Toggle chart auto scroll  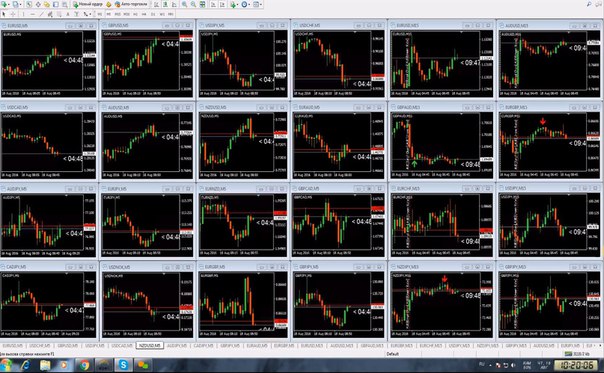(213, 5)
